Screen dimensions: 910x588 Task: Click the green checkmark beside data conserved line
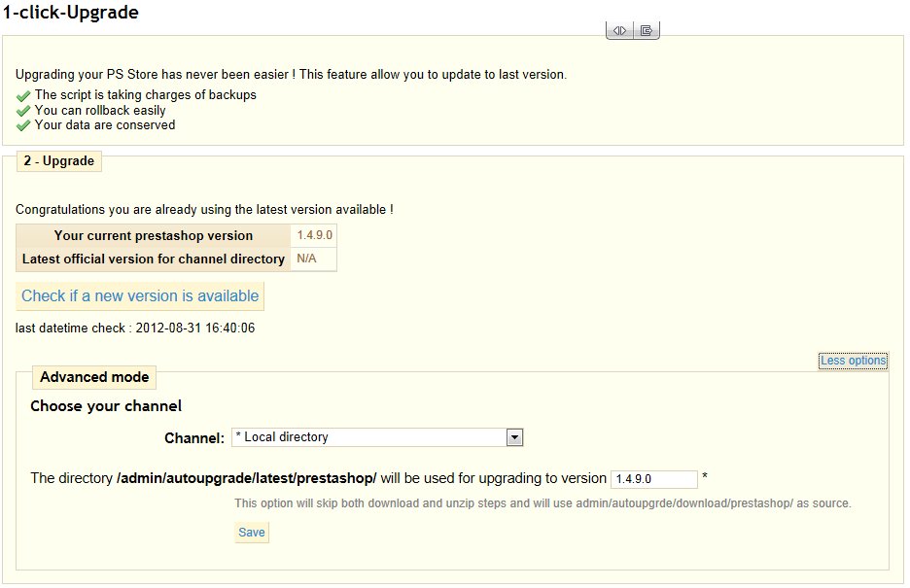[x=23, y=125]
